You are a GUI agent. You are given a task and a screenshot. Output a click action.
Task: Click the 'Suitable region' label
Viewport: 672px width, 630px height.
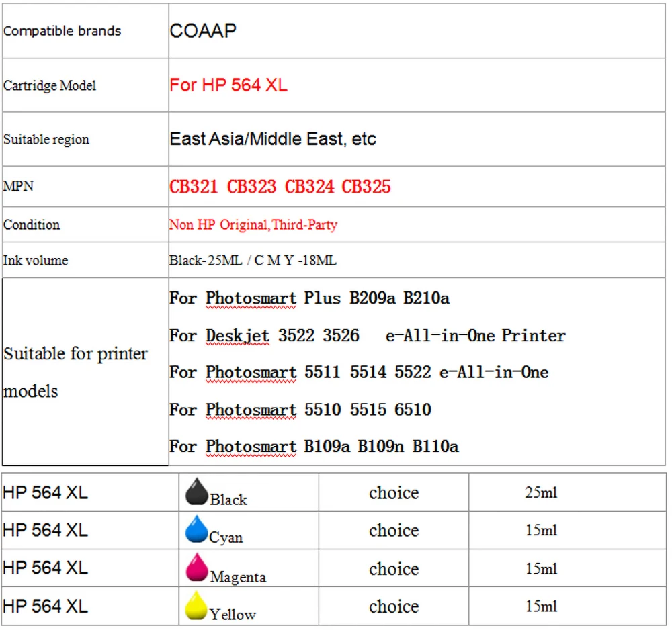(x=46, y=140)
